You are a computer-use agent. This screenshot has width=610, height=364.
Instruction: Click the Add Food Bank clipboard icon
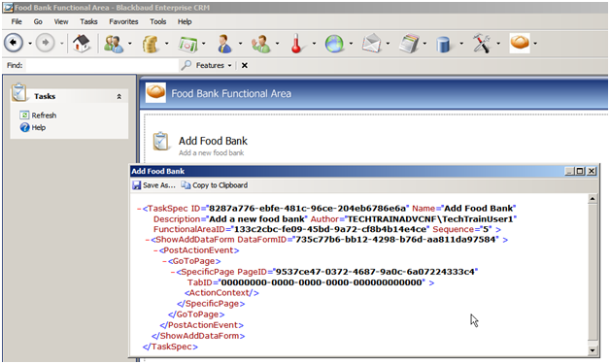tap(160, 142)
